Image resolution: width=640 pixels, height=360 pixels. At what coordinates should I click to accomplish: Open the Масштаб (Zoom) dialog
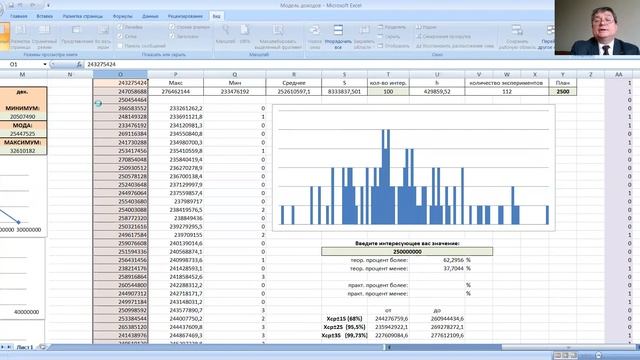click(x=225, y=34)
